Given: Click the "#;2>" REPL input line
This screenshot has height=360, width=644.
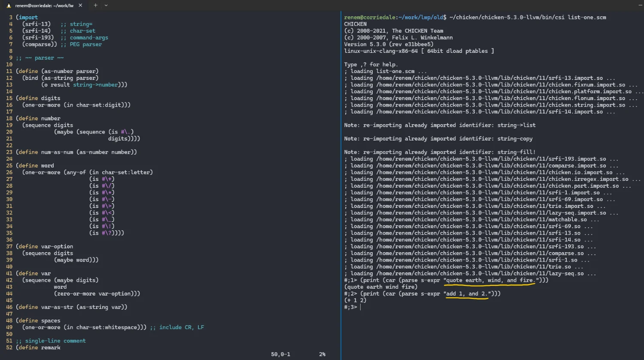Looking at the screenshot, I should click(x=422, y=294).
